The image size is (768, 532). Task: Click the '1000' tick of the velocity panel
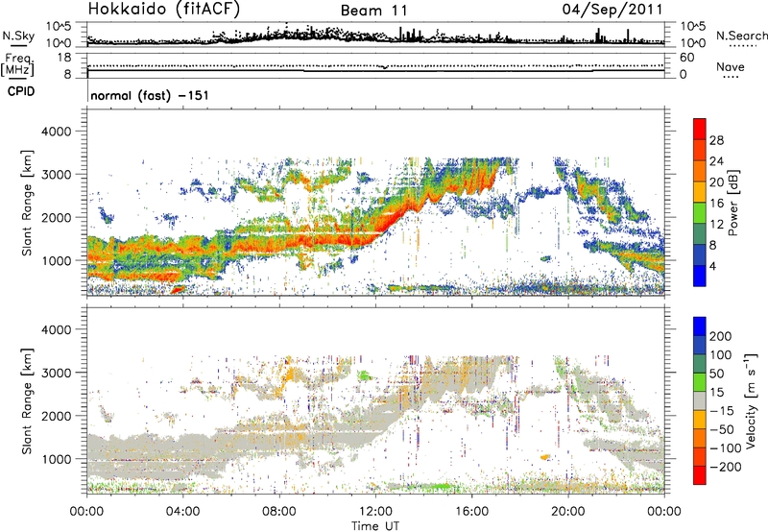pyautogui.click(x=56, y=459)
